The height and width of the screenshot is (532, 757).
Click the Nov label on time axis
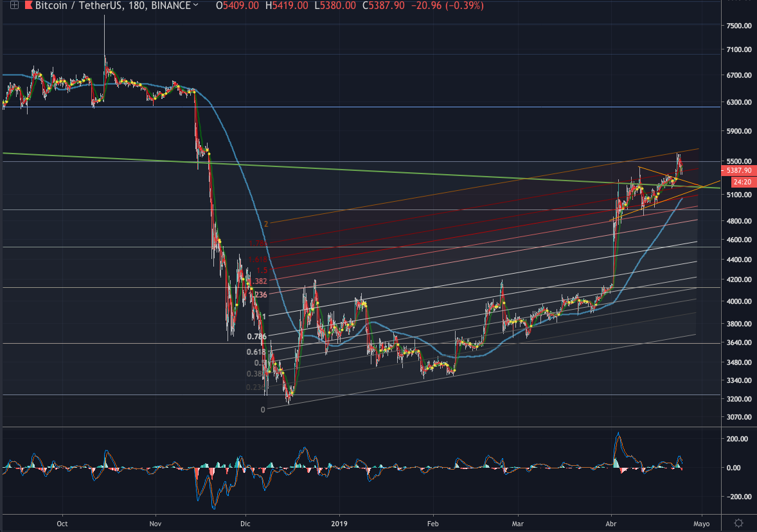[x=156, y=523]
